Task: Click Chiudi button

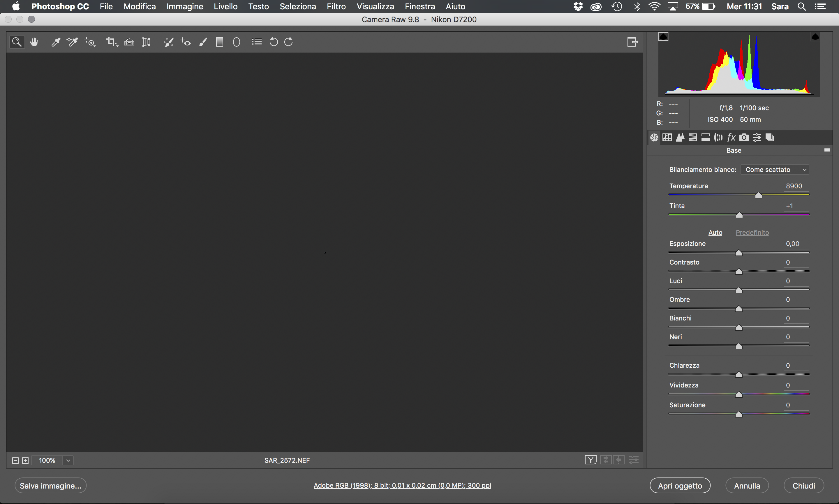Action: tap(804, 486)
